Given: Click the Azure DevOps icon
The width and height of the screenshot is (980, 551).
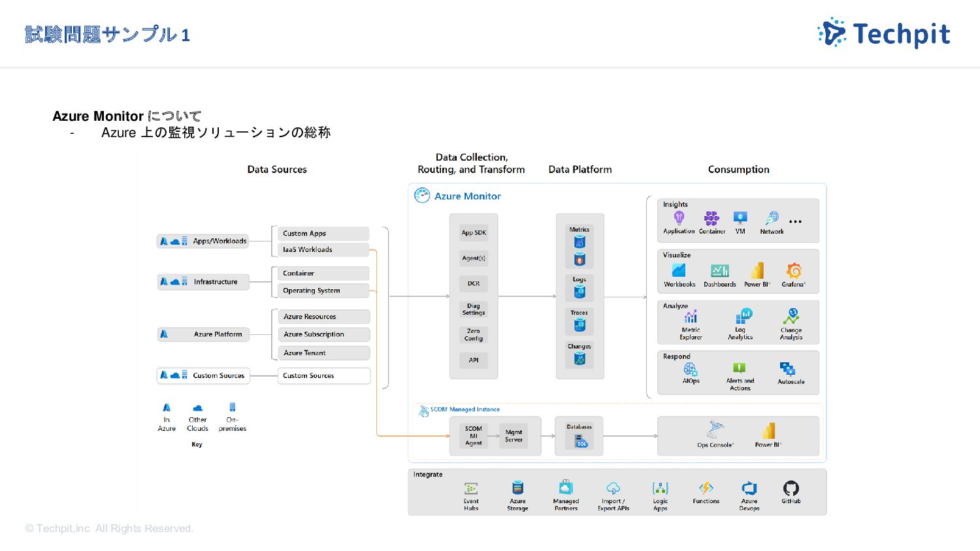Looking at the screenshot, I should [x=749, y=488].
